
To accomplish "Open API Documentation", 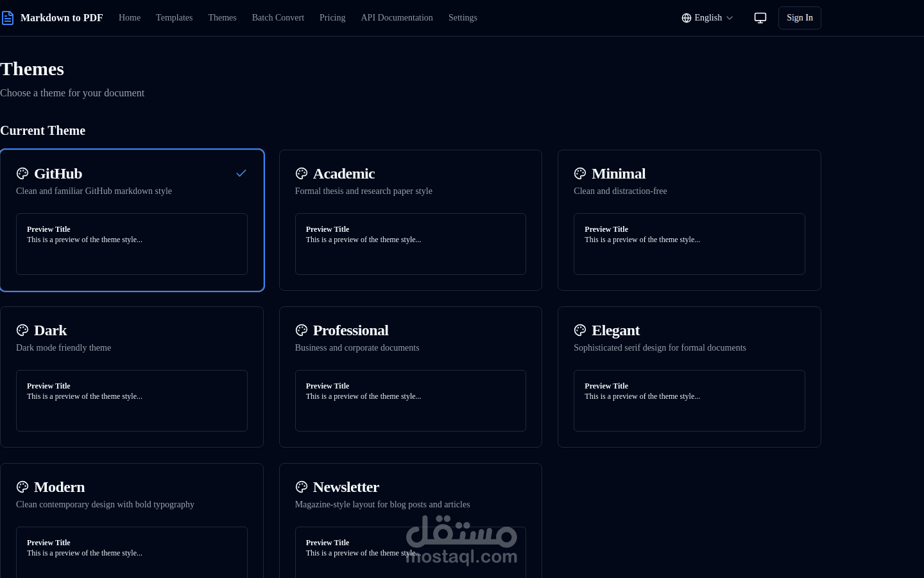I will coord(397,18).
